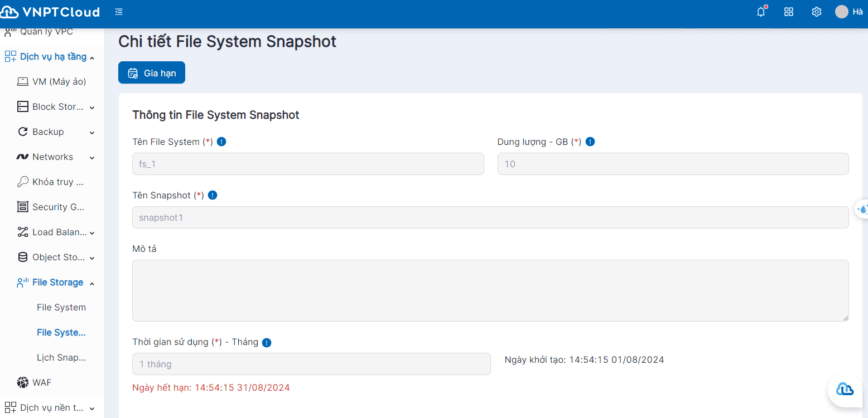The image size is (868, 418).
Task: Click the VNPTCloud logo
Action: pyautogui.click(x=50, y=12)
